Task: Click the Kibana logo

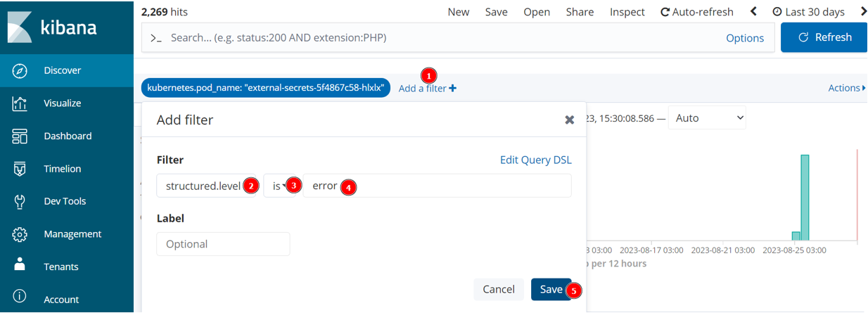Action: 53,27
